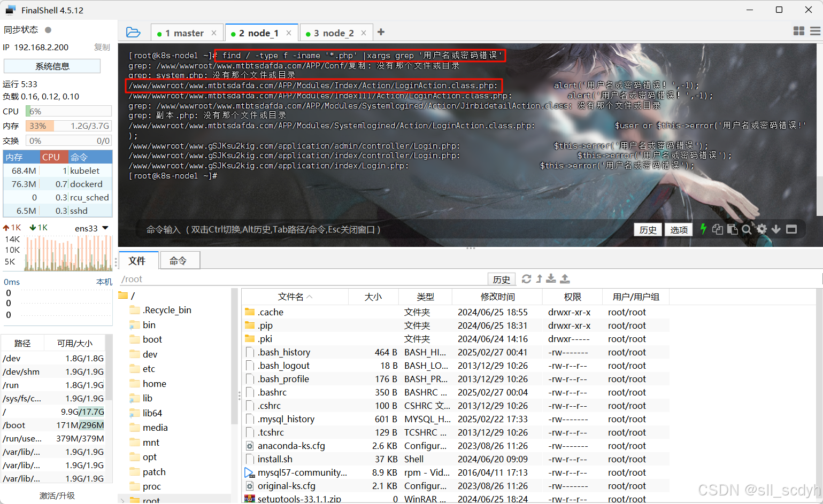Open the grid layout view icon
823x504 pixels.
click(x=799, y=32)
